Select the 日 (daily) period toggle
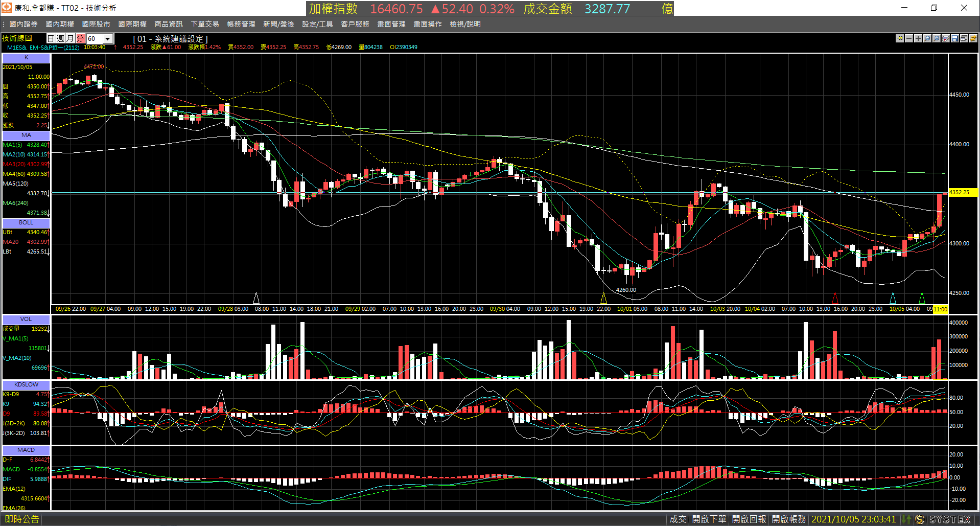Screen dimensions: 980x526 (x=51, y=38)
